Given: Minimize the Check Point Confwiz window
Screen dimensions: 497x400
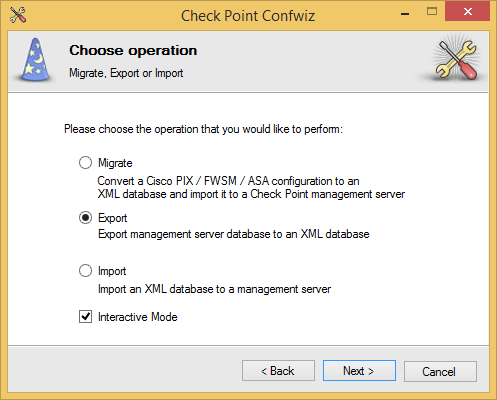Looking at the screenshot, I should 405,13.
